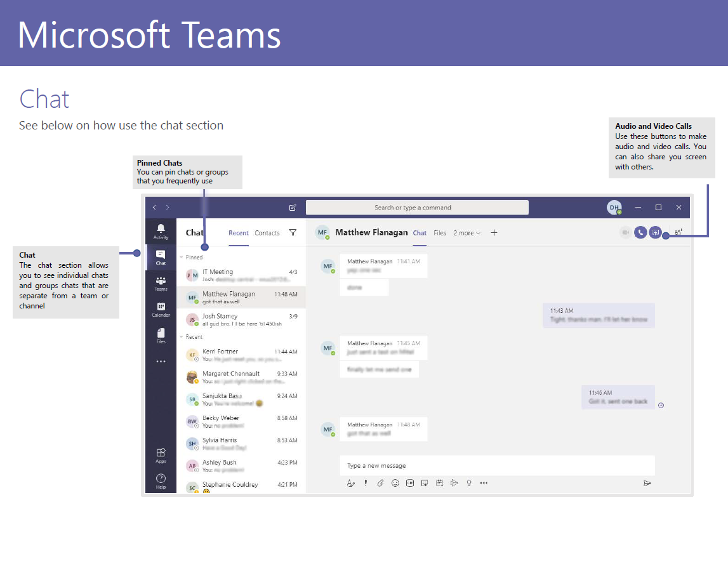This screenshot has height=561, width=728.
Task: Open the Files section in sidebar
Action: click(x=161, y=335)
